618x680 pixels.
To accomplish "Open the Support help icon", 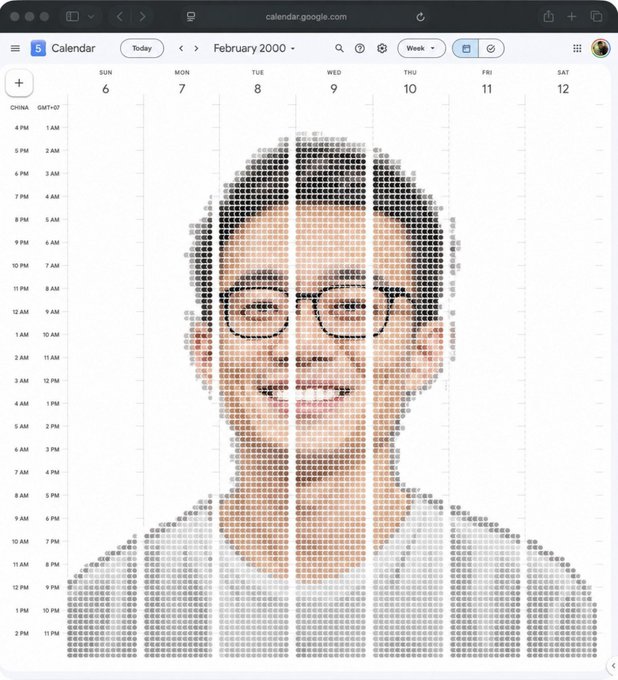I will (x=360, y=48).
